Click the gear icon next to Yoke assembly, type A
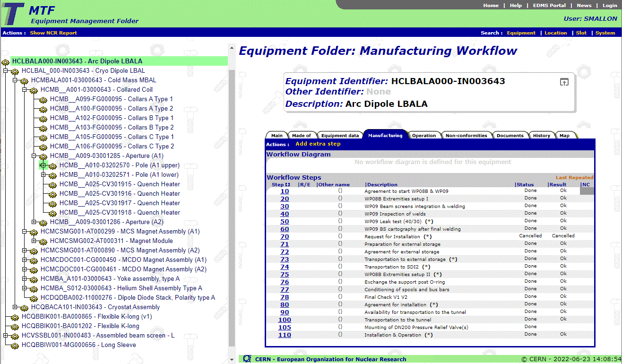The image size is (622, 364). pos(34,279)
